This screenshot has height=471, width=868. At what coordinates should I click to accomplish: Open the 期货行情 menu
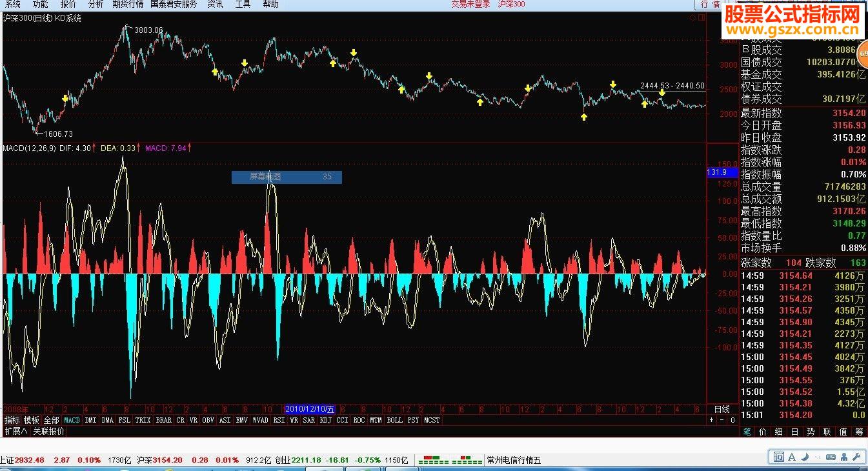coord(128,4)
